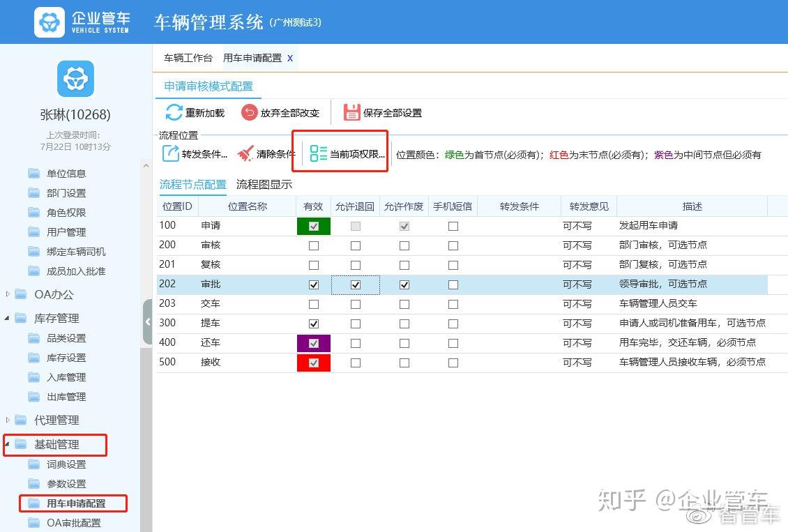Open 角色权限 in sidebar
The height and width of the screenshot is (532, 788).
click(x=66, y=213)
